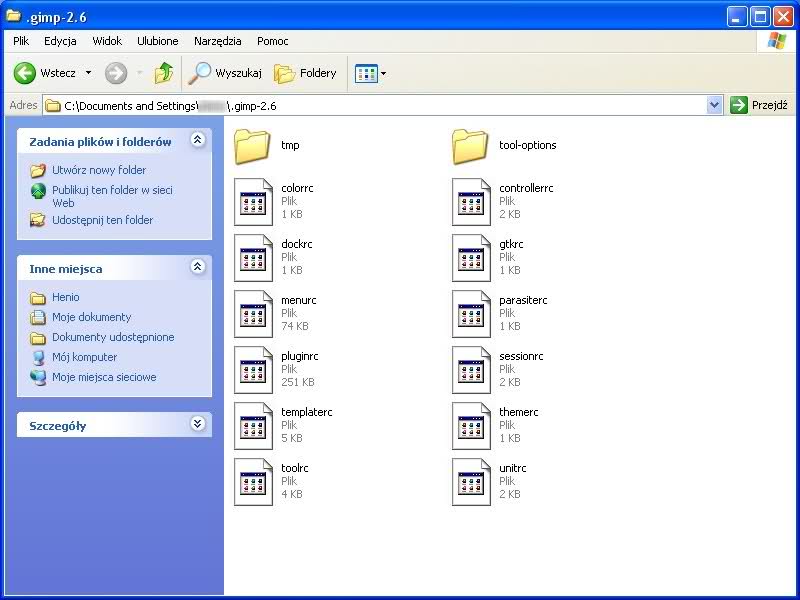
Task: Select the sessionrc file icon
Action: pyautogui.click(x=470, y=370)
